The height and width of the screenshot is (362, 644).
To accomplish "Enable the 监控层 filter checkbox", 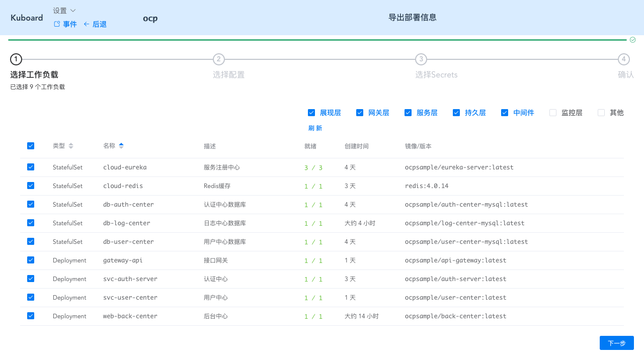I will (553, 113).
